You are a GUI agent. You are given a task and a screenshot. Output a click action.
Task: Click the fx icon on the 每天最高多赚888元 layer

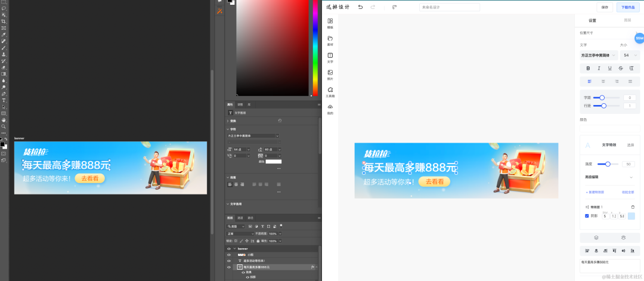[x=312, y=267]
